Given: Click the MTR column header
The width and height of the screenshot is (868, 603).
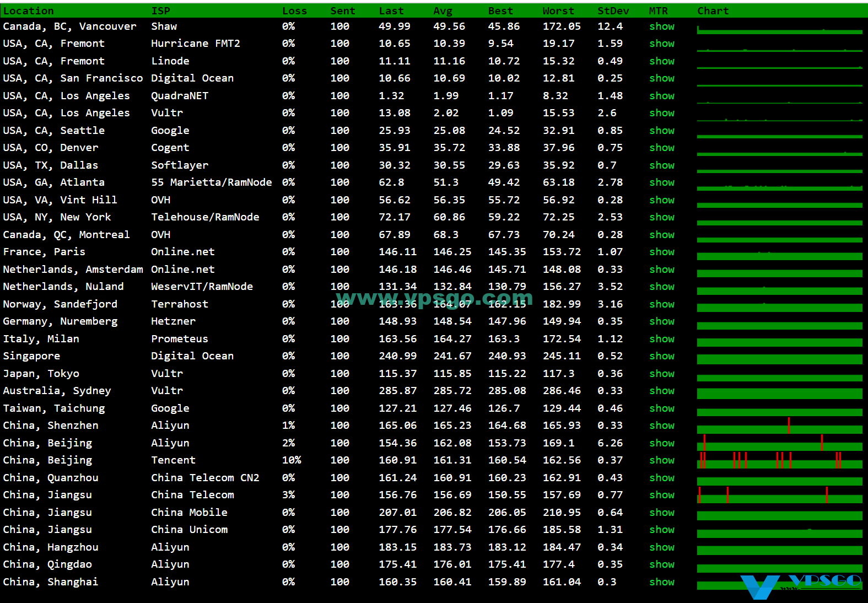Looking at the screenshot, I should click(x=659, y=11).
